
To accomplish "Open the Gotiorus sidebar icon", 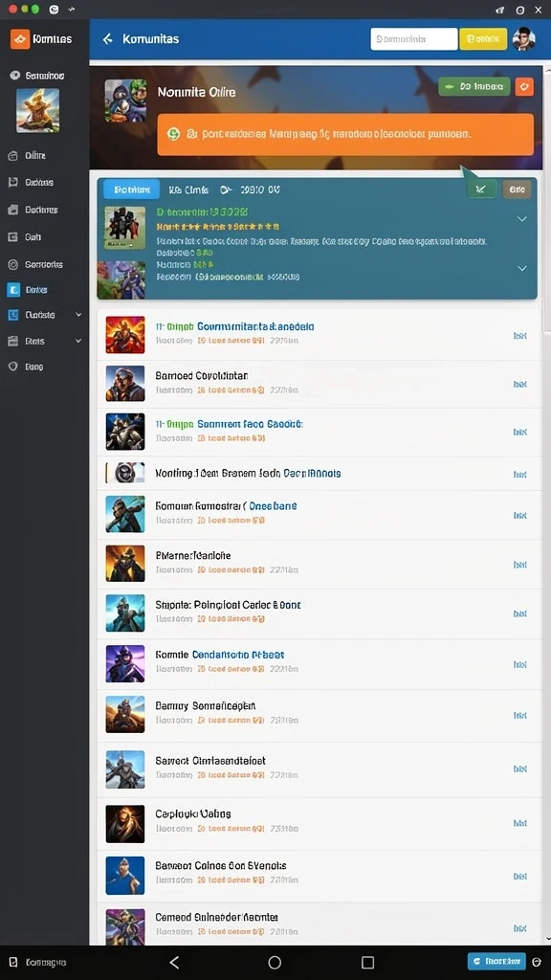I will pos(12,210).
